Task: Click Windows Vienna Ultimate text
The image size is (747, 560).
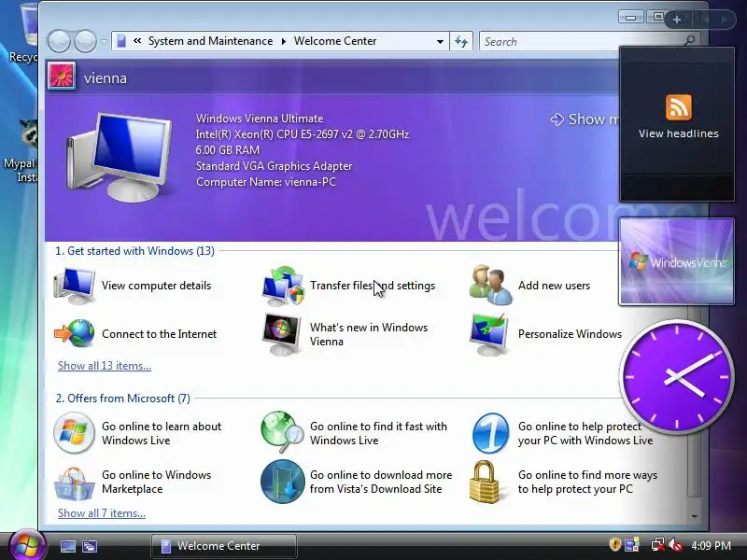Action: 260,119
